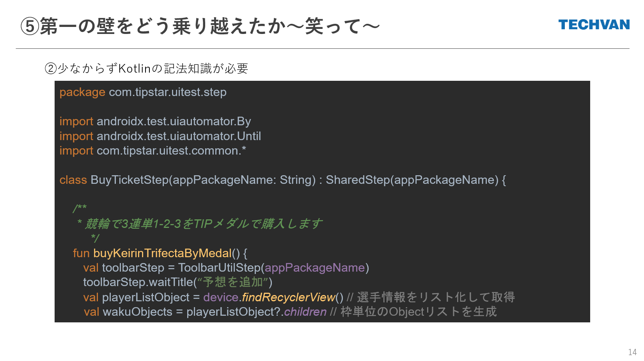
Task: Click the line 'package com.tipstar.uitest.step'
Action: [143, 92]
